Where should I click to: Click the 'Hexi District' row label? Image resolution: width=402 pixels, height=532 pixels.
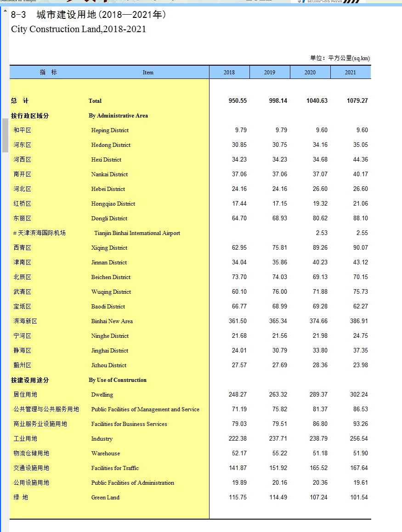(x=106, y=159)
